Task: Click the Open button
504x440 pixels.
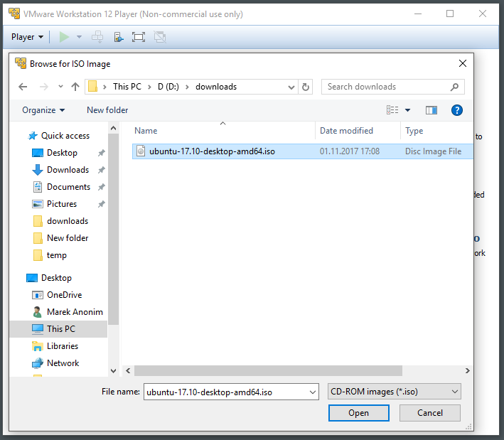Action: pos(359,413)
